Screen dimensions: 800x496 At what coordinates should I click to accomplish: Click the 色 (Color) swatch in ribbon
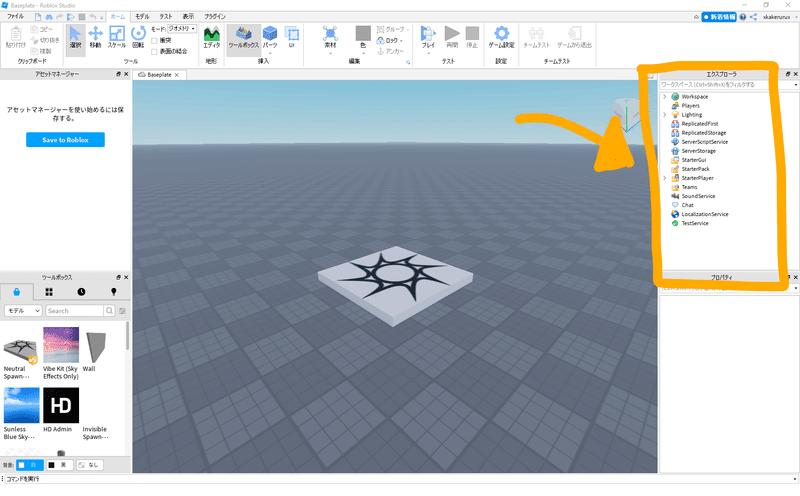click(363, 37)
